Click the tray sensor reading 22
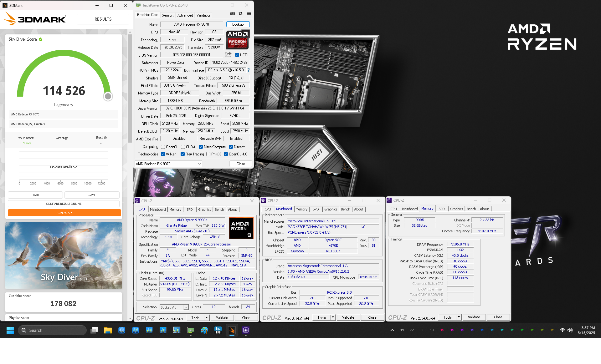The height and width of the screenshot is (364, 601). click(x=412, y=330)
